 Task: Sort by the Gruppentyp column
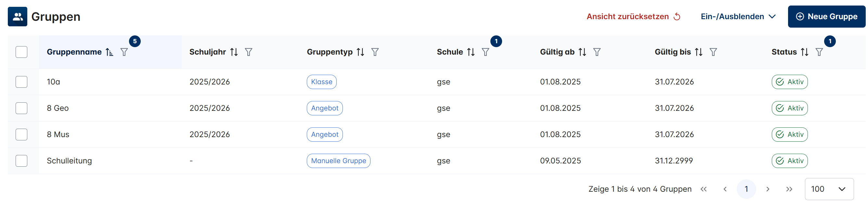tap(360, 52)
